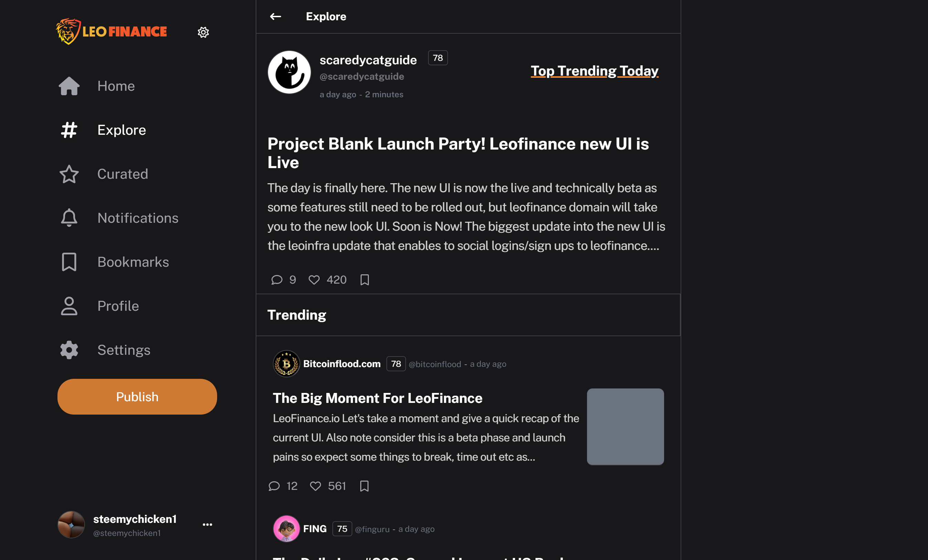
Task: Bookmark the Project Blank Launch Party post
Action: coord(365,279)
